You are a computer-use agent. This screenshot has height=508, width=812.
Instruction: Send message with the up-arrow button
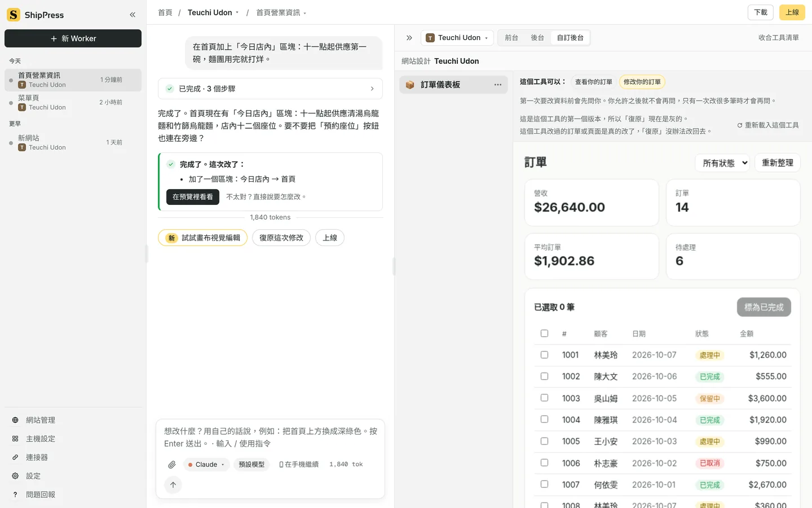pos(173,485)
